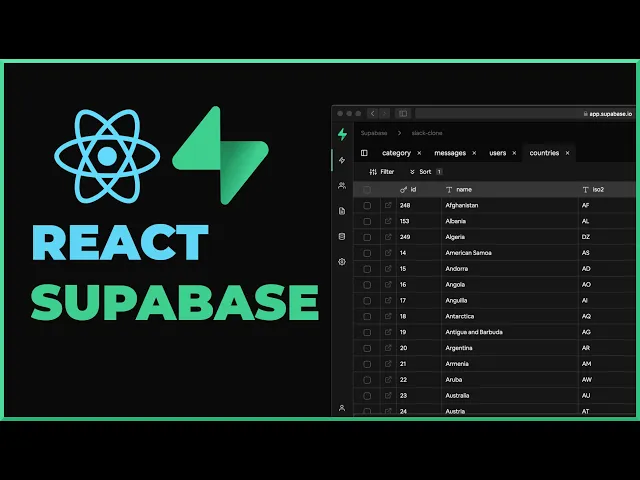Select the Austria name cell

(510, 410)
